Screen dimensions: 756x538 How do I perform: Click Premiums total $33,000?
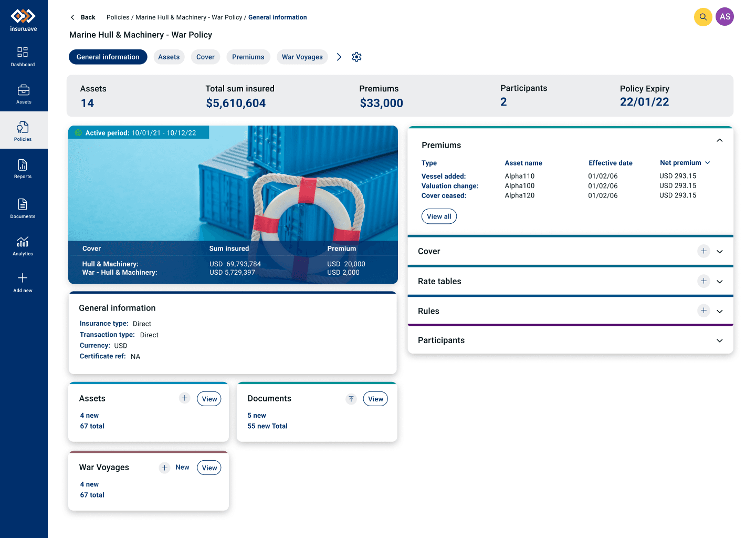pyautogui.click(x=382, y=103)
